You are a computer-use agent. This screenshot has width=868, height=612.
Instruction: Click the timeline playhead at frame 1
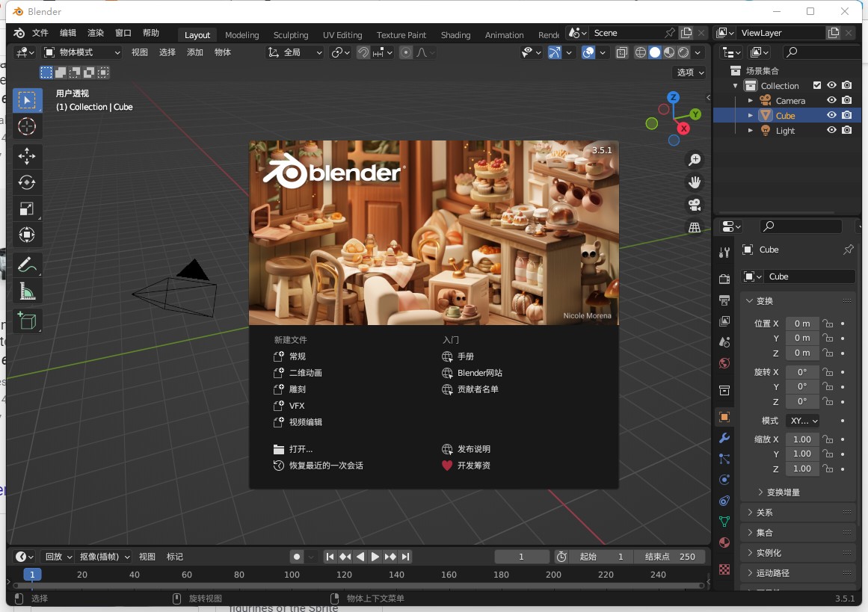[x=32, y=575]
